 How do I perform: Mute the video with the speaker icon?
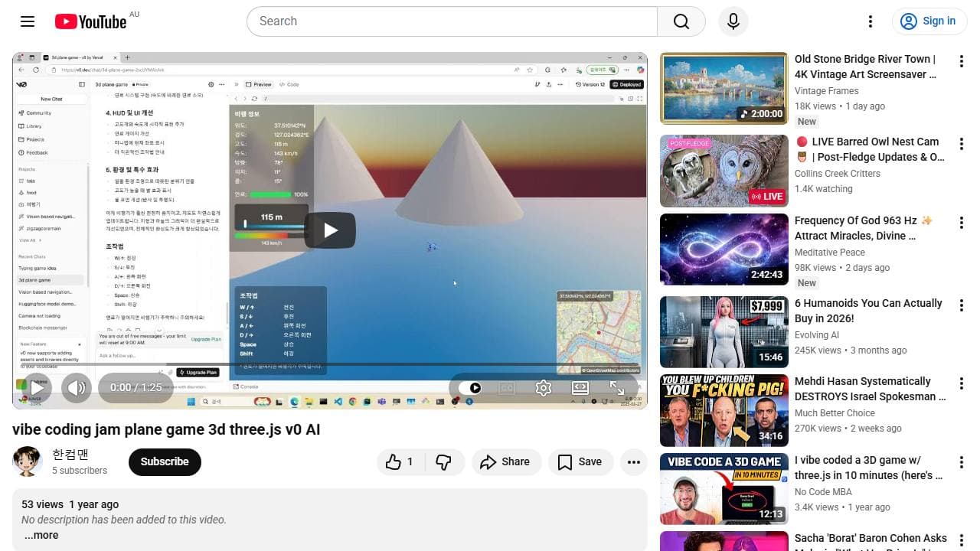tap(77, 388)
